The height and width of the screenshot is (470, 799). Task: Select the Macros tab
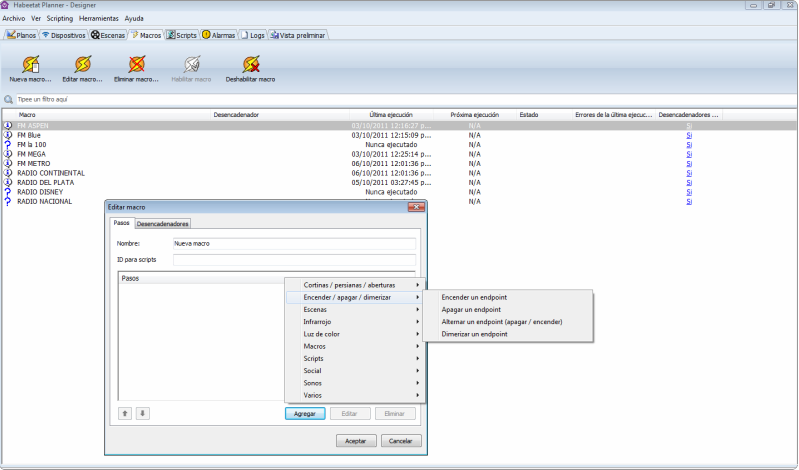(x=146, y=35)
